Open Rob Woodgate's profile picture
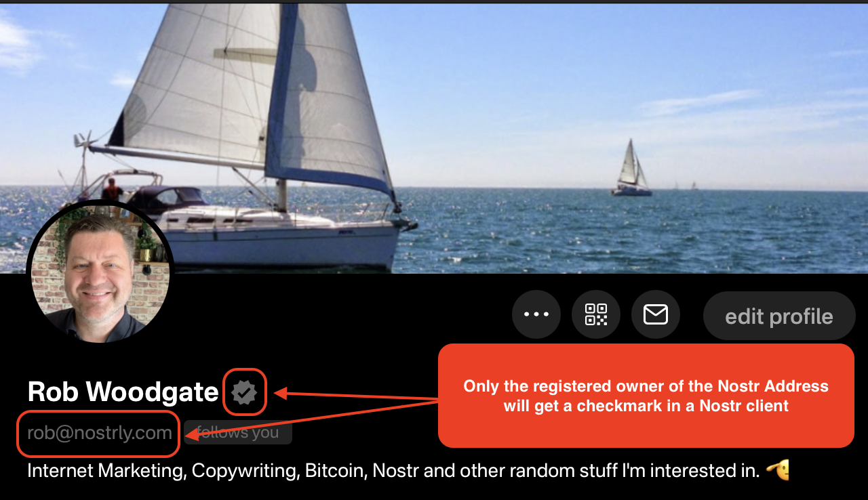 (100, 273)
